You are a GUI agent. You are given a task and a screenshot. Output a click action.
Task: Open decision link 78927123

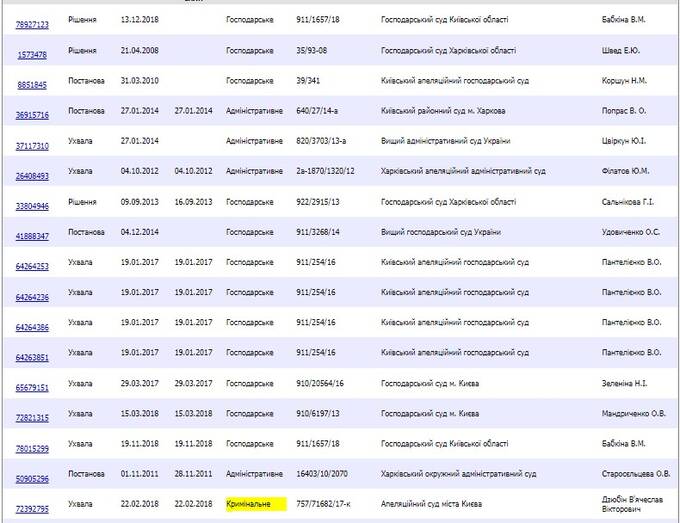click(x=32, y=24)
